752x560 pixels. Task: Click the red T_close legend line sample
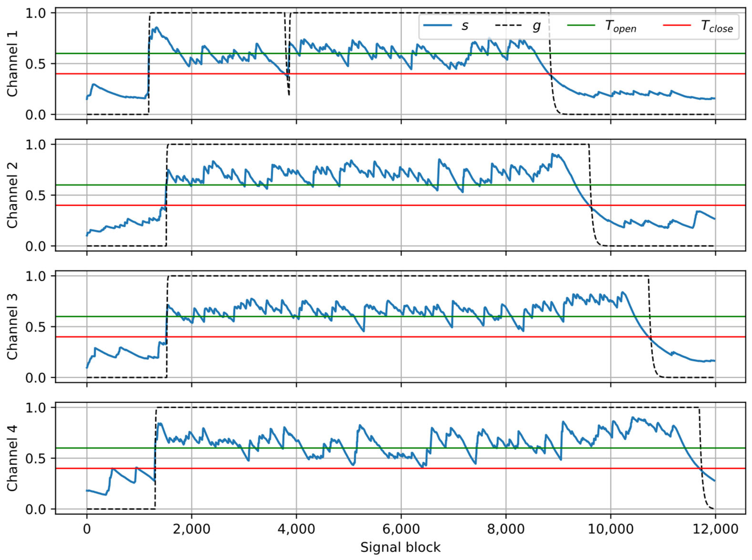click(x=676, y=25)
